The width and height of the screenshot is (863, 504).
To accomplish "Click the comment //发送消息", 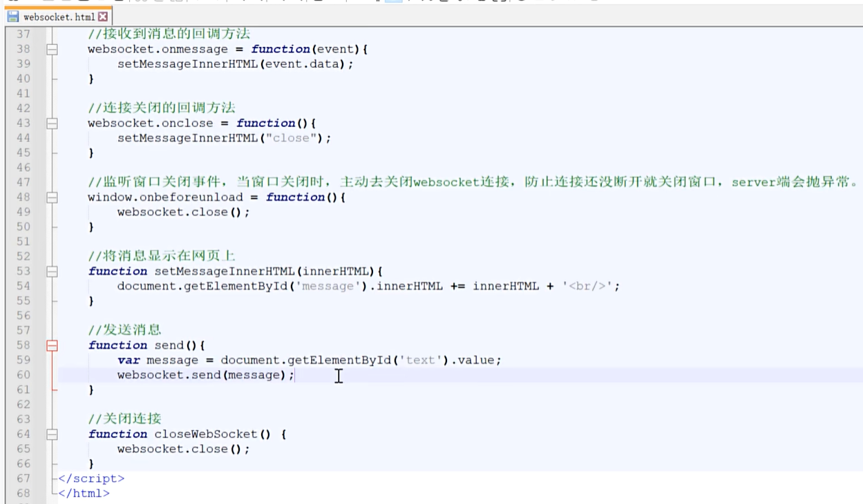I will tap(124, 330).
